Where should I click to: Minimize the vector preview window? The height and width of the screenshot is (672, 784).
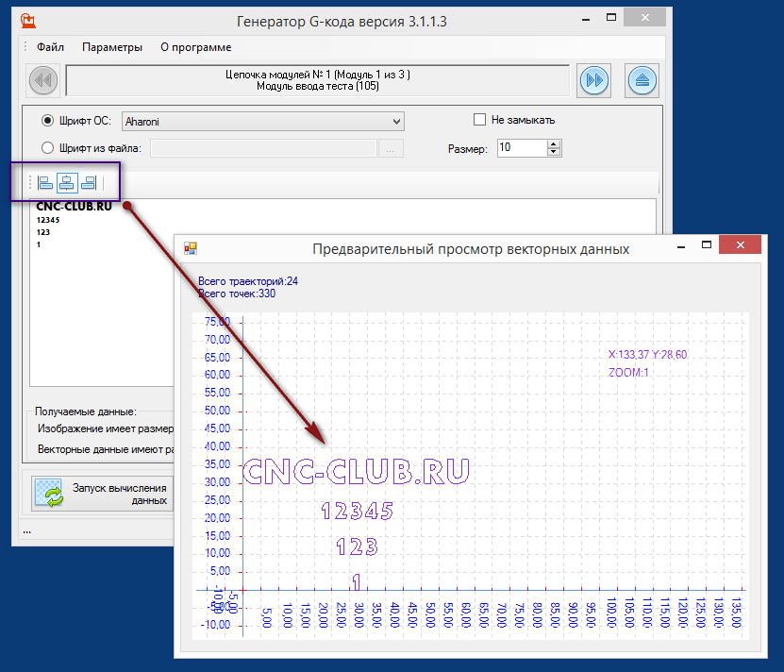coord(681,246)
